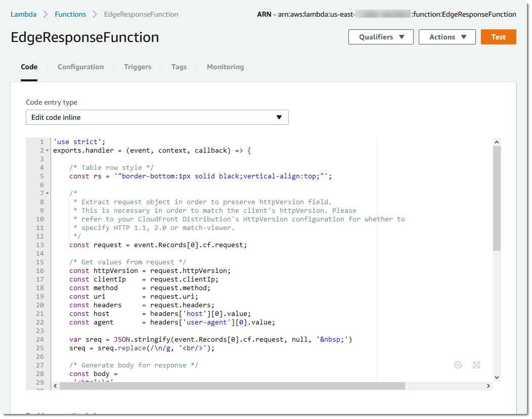Image resolution: width=532 pixels, height=419 pixels.
Task: Click 'Get values from request' comment
Action: [x=127, y=262]
